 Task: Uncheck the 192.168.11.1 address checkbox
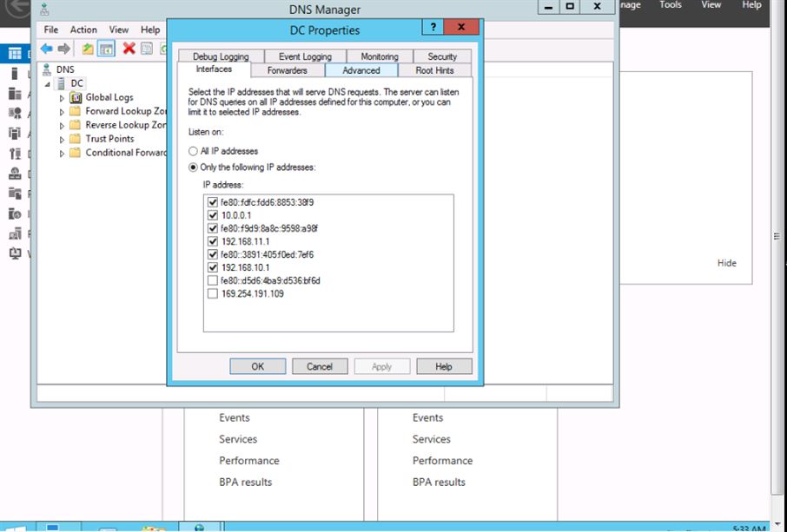click(213, 241)
